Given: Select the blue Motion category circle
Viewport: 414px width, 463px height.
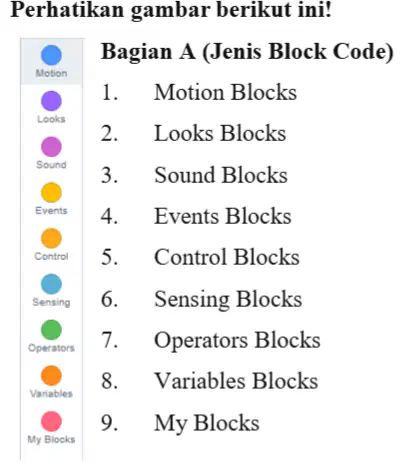Looking at the screenshot, I should (51, 55).
